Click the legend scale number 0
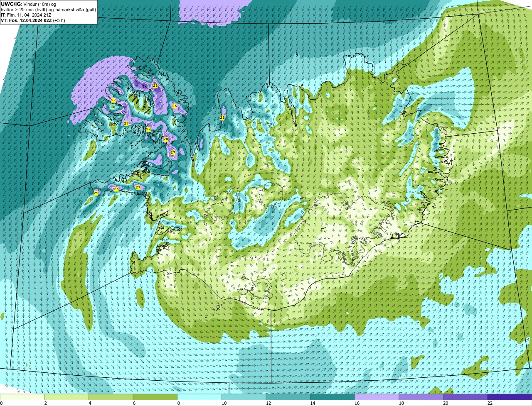Viewport: 532px width, 406px height. [x=1, y=403]
